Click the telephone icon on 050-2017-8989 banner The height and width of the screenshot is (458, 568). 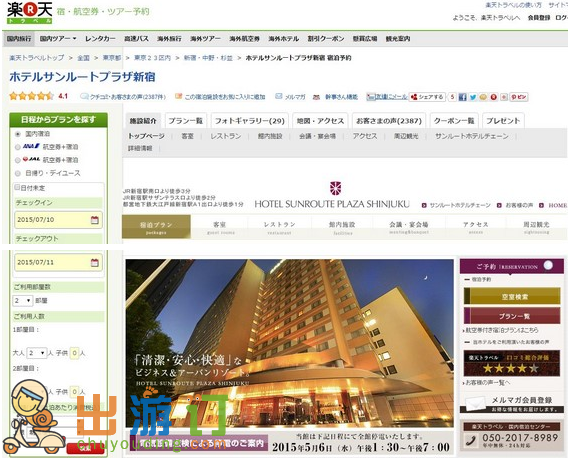coord(471,441)
